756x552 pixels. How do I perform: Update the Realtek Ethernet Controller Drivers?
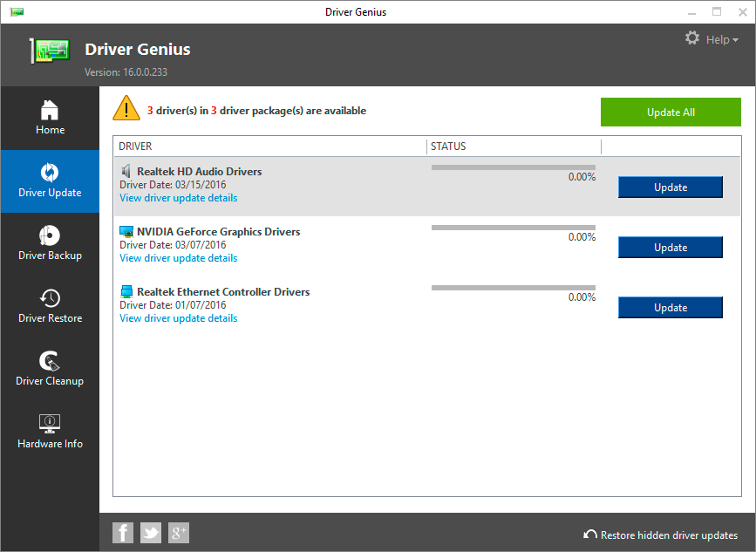671,308
